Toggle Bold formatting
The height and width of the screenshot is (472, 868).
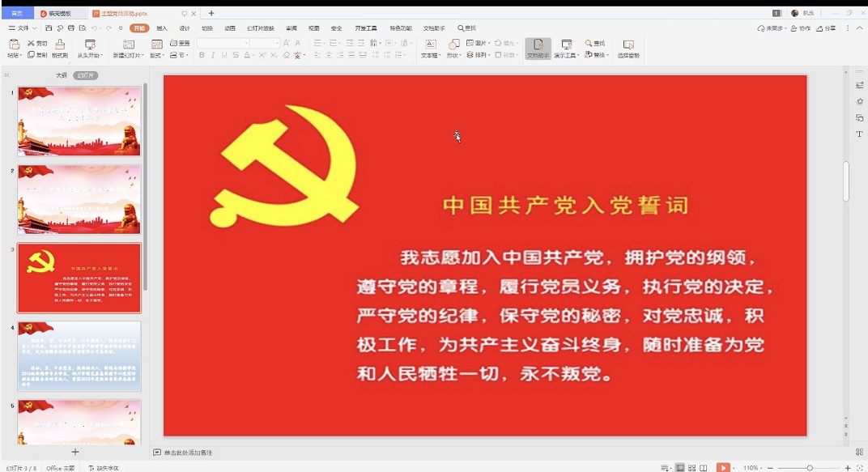point(202,55)
